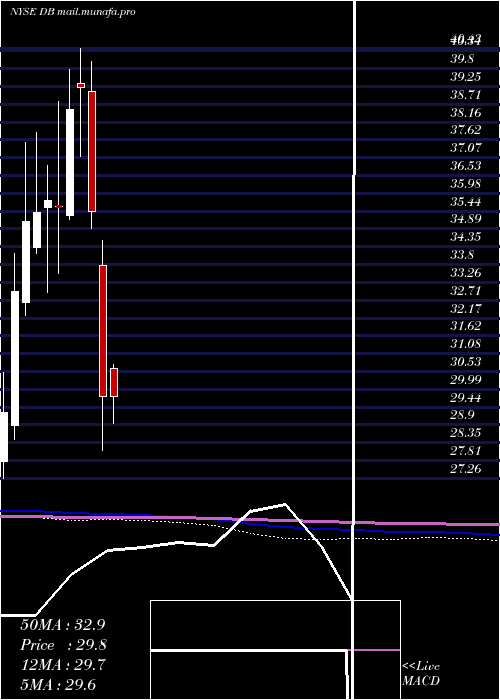
Task: Click the 27.26 price axis label
Action: (x=466, y=468)
